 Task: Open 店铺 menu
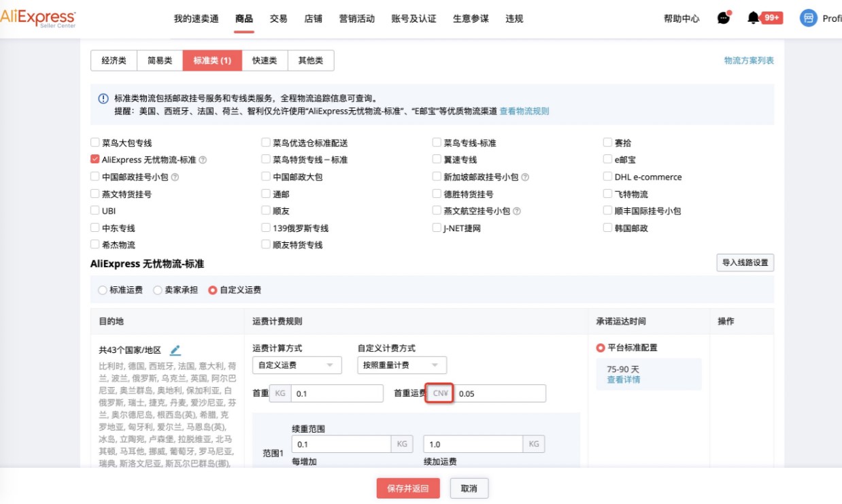[x=314, y=19]
